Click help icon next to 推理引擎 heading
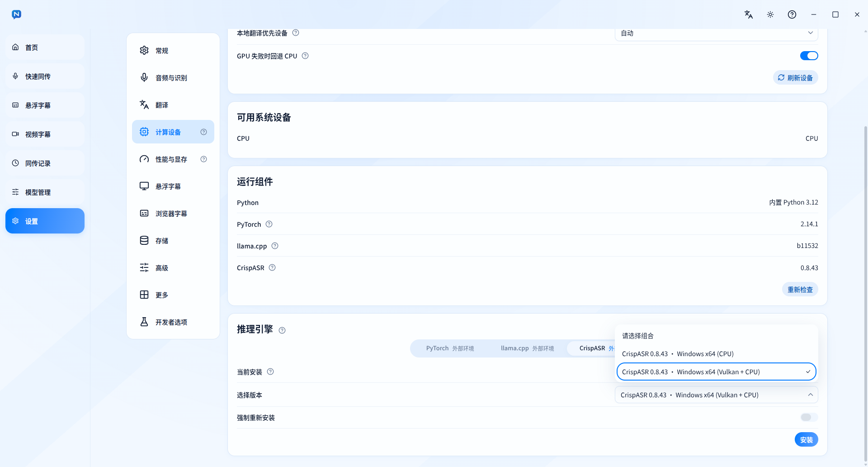868x467 pixels. (282, 330)
